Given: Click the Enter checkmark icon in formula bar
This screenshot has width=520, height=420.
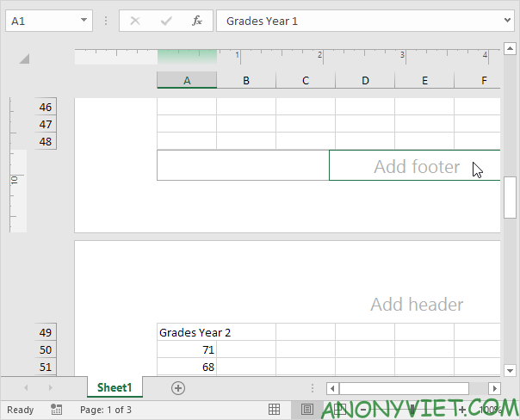Looking at the screenshot, I should pos(165,21).
